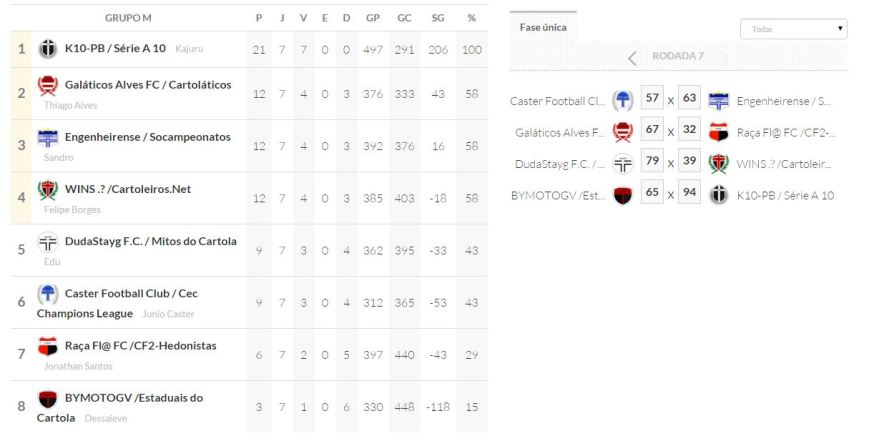
Task: Open Galáticos Alves FC / Cartoláticos link
Action: (x=148, y=85)
